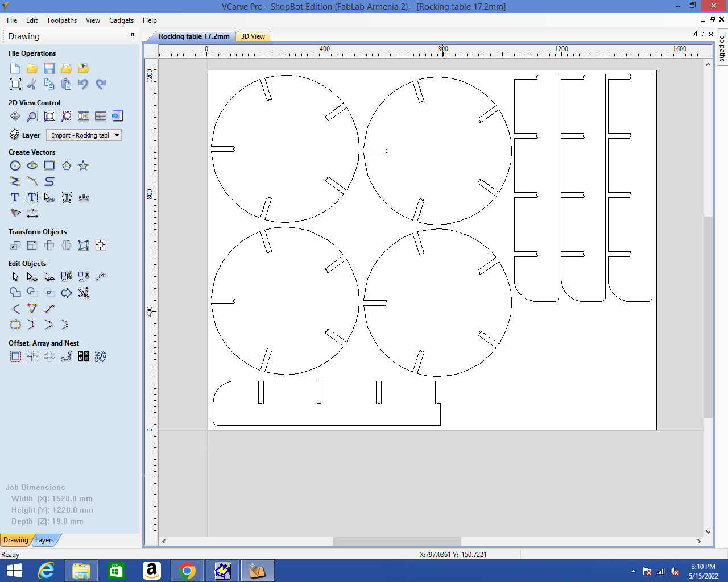Click the horizontal scrollbar right arrow
The height and width of the screenshot is (582, 728).
click(699, 541)
